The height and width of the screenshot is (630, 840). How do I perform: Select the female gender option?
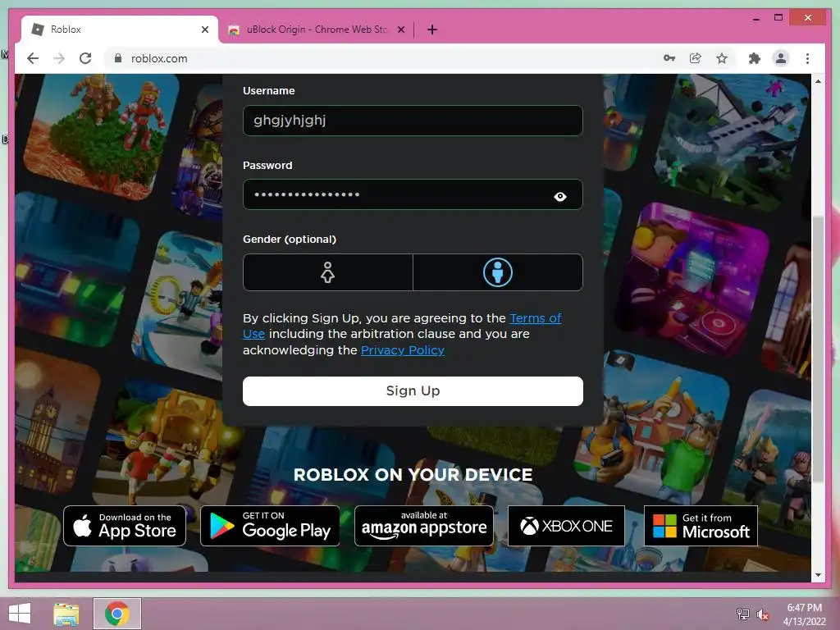[x=328, y=272]
